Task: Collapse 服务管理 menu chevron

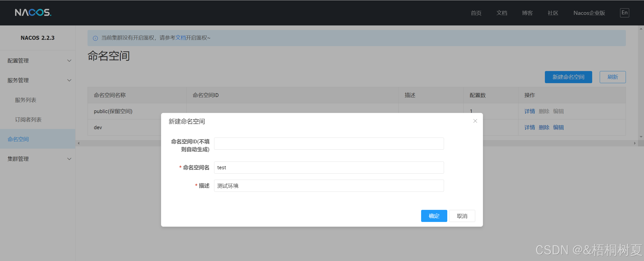Action: tap(69, 80)
